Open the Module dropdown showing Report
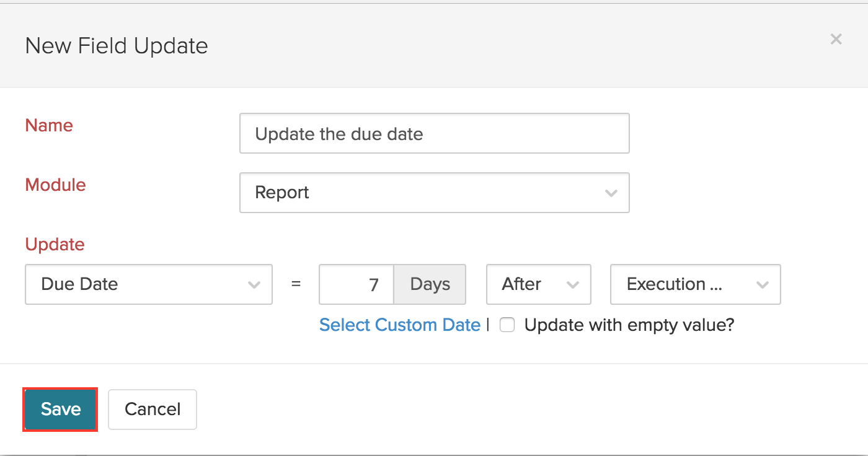 tap(434, 193)
